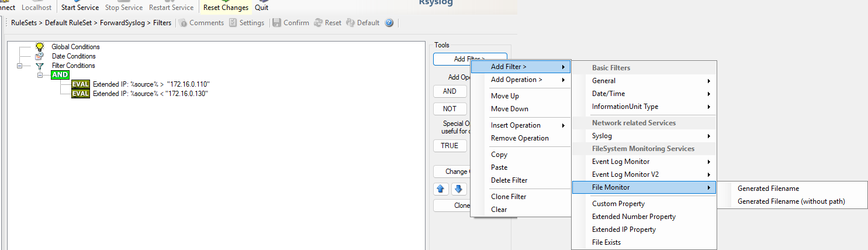The height and width of the screenshot is (250, 868).
Task: Select filter source greater than 172.16.0.110
Action: click(x=151, y=84)
